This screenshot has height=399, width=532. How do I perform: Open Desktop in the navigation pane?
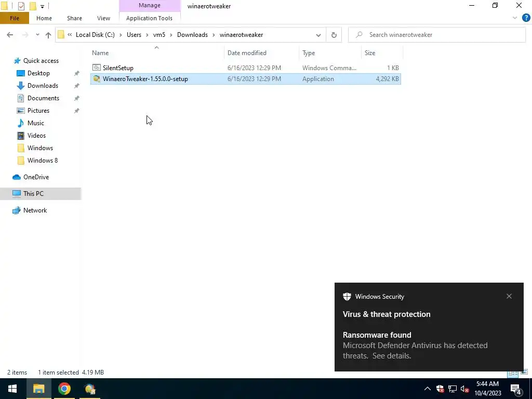38,73
